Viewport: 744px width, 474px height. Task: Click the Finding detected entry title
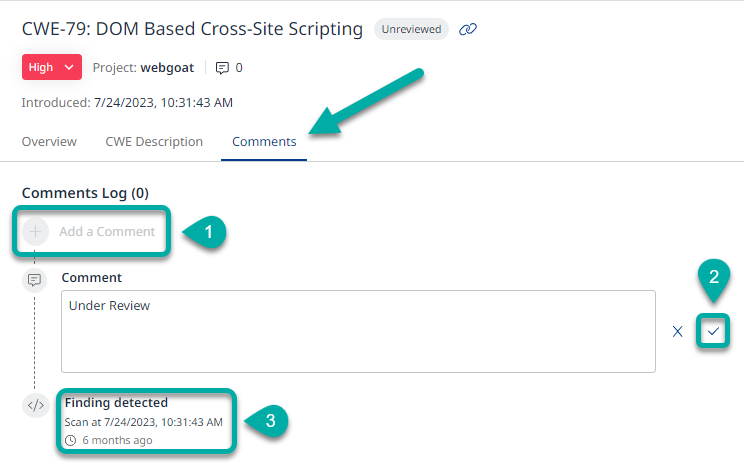[116, 403]
